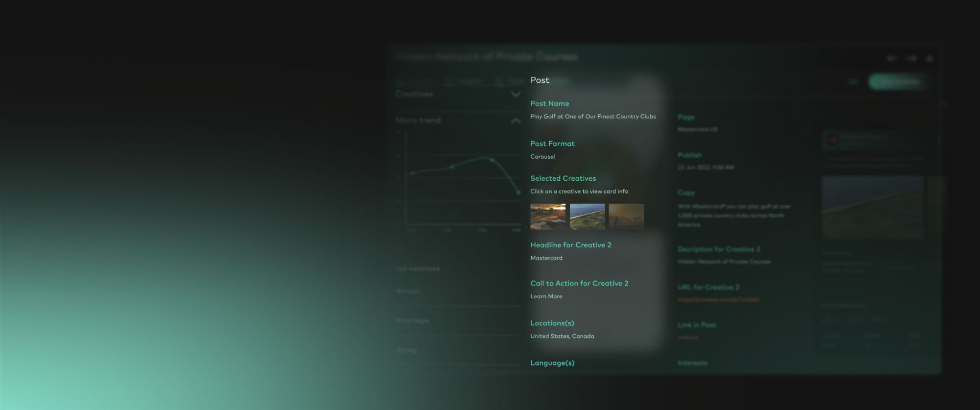The width and height of the screenshot is (980, 410).
Task: Expand the Creatives section chevron
Action: tap(515, 95)
